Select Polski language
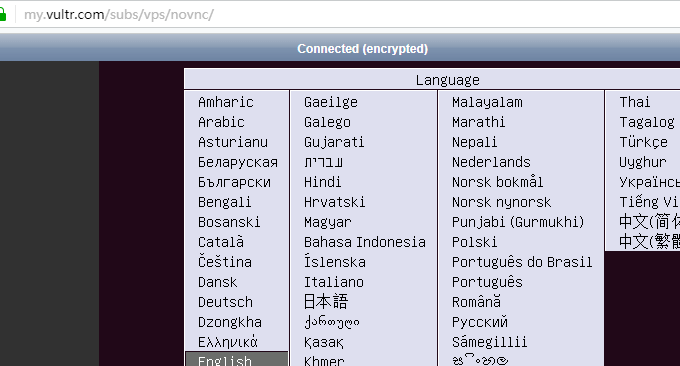This screenshot has height=366, width=680. [474, 242]
